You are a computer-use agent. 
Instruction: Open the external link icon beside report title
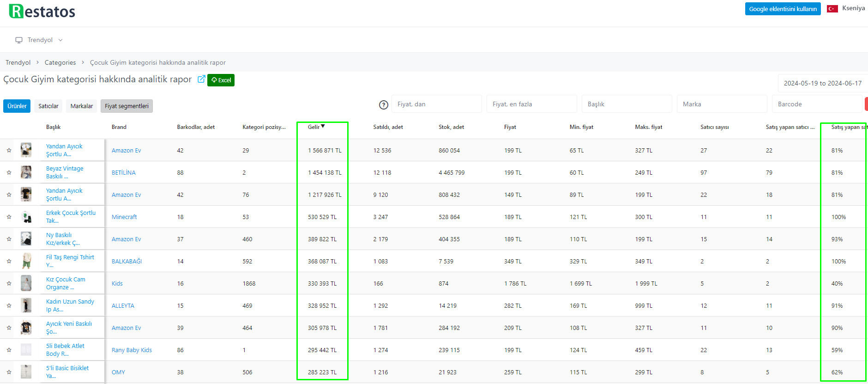point(201,79)
